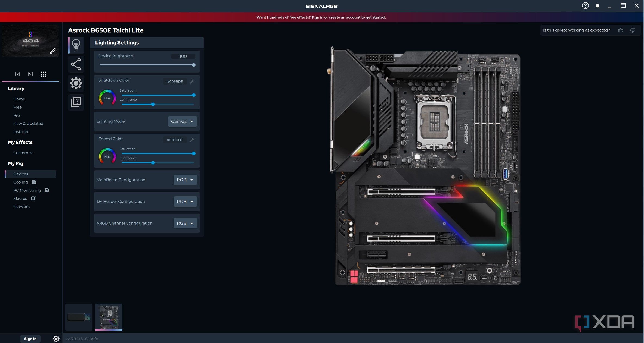Image resolution: width=644 pixels, height=343 pixels.
Task: Open the effects grid view icon
Action: coord(44,74)
